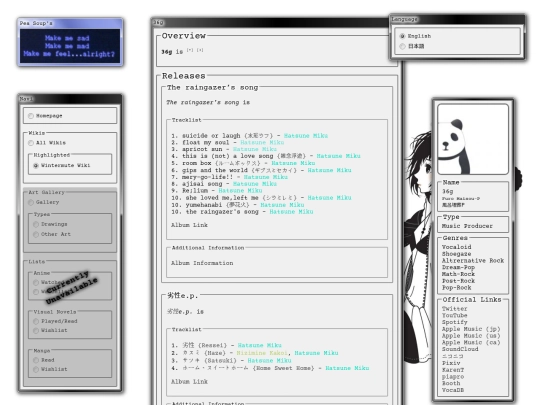This screenshot has width=540, height=405.
Task: Open Hatsune Miku link for 'yumehanabi'
Action: point(282,205)
